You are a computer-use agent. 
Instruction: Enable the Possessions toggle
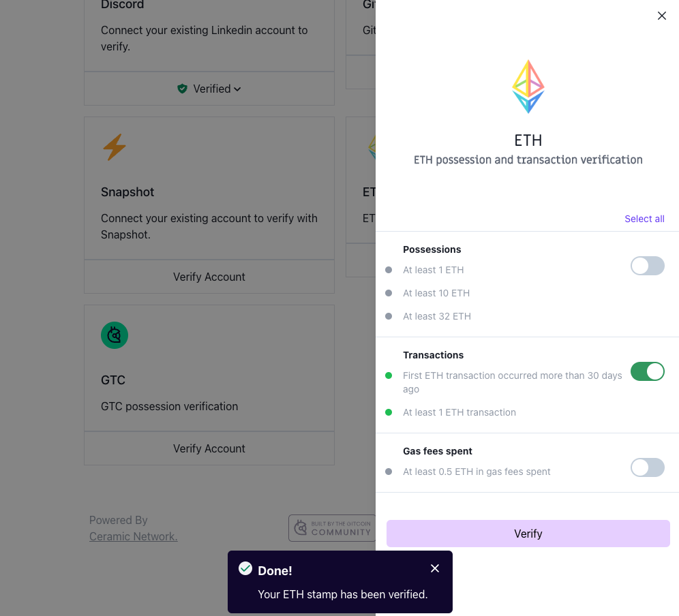pyautogui.click(x=647, y=266)
